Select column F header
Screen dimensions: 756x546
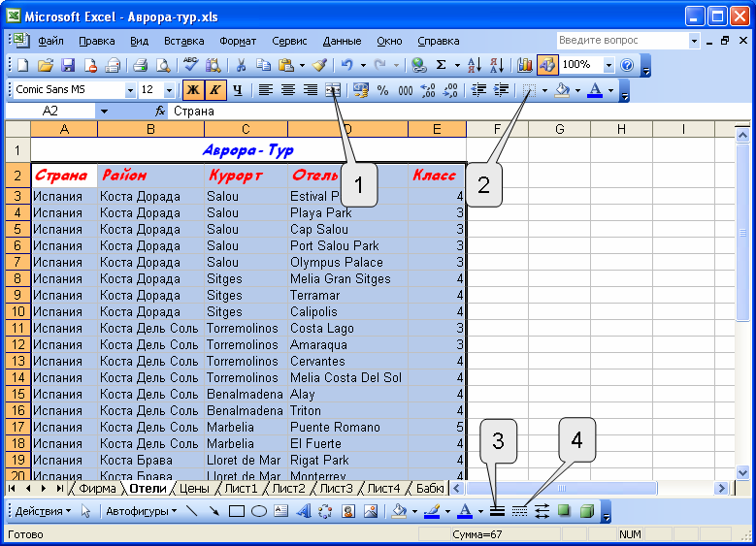click(498, 129)
